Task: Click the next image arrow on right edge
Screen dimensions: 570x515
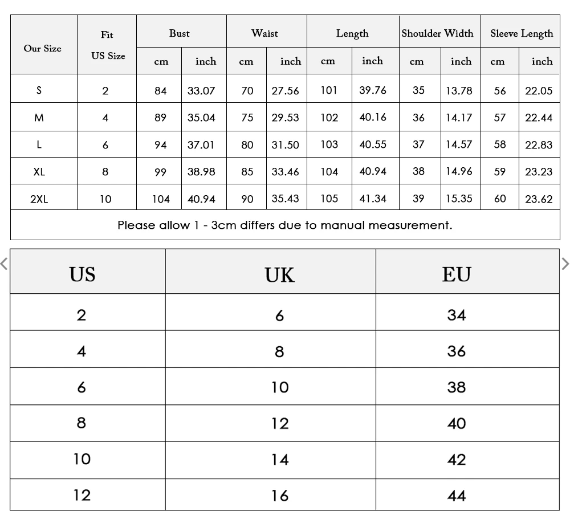Action: pos(565,264)
